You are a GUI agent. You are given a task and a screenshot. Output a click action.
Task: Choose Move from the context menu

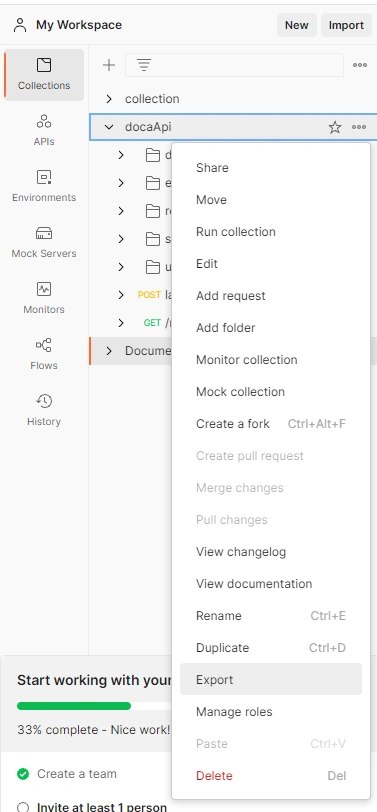coord(271,200)
